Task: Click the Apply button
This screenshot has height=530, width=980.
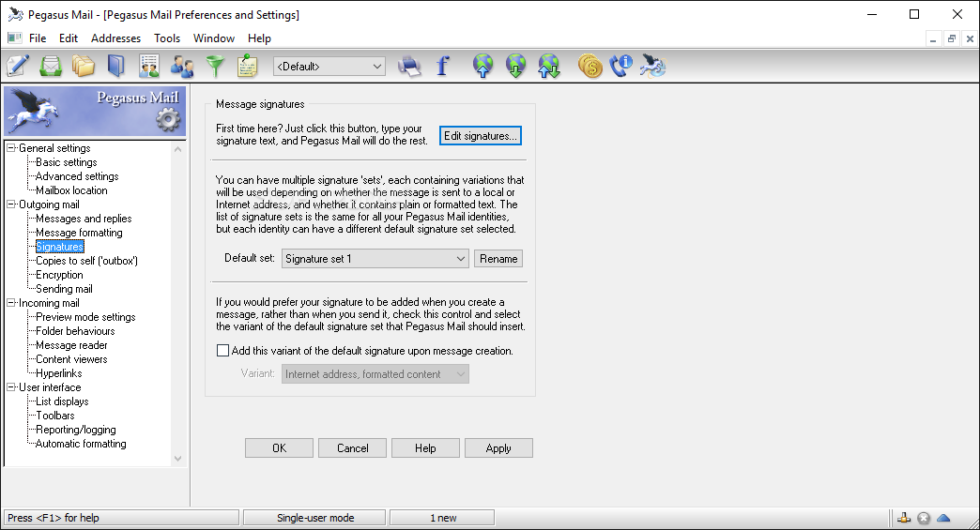Action: [x=498, y=448]
